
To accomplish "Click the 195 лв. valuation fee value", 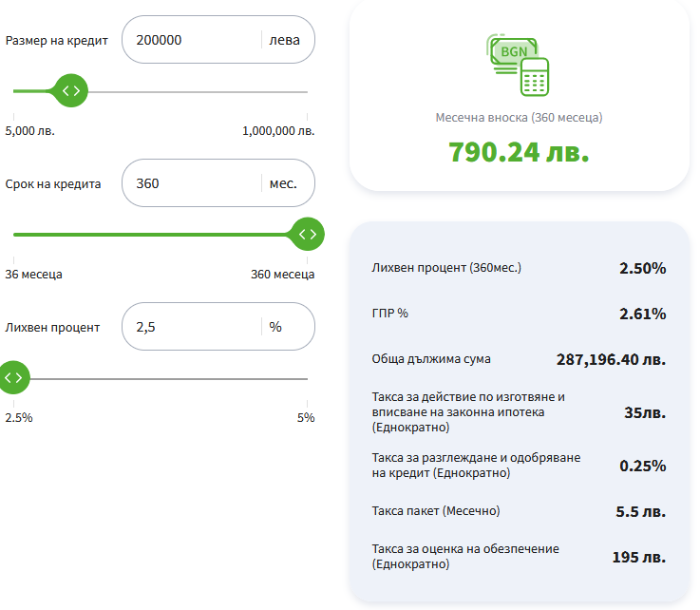I will point(639,557).
